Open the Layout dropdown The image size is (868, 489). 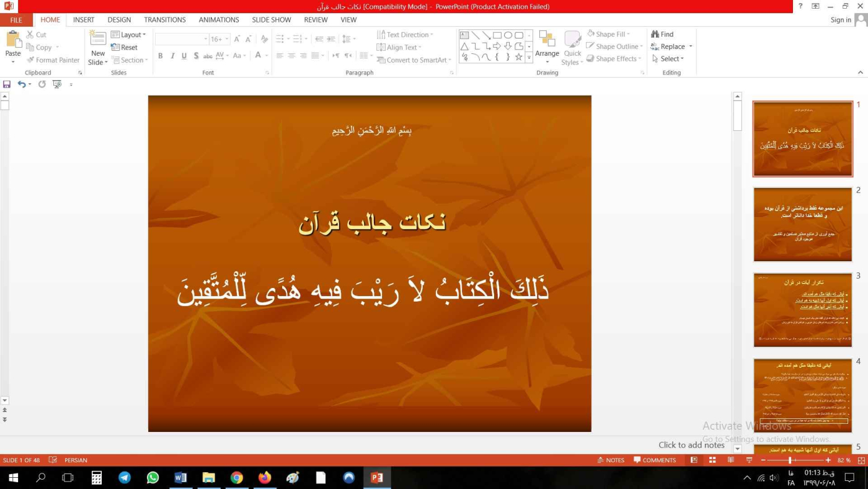(x=129, y=35)
